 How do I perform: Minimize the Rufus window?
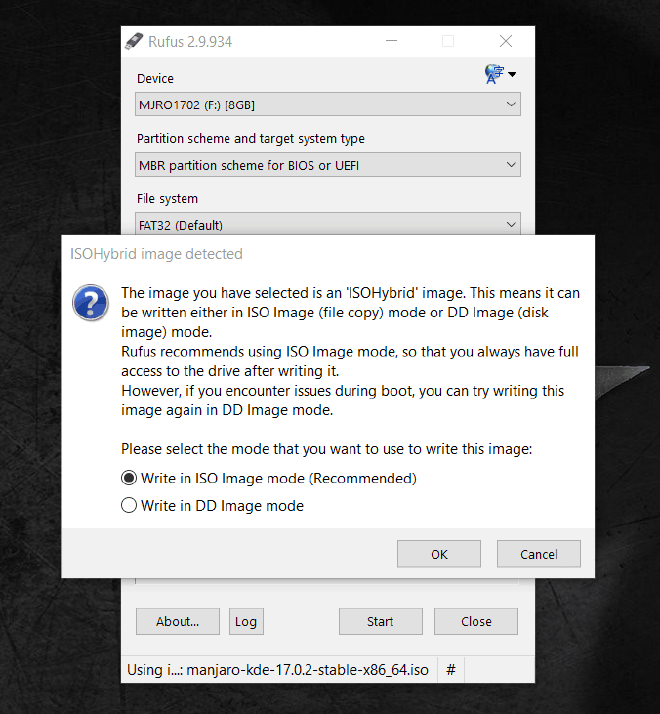(391, 41)
